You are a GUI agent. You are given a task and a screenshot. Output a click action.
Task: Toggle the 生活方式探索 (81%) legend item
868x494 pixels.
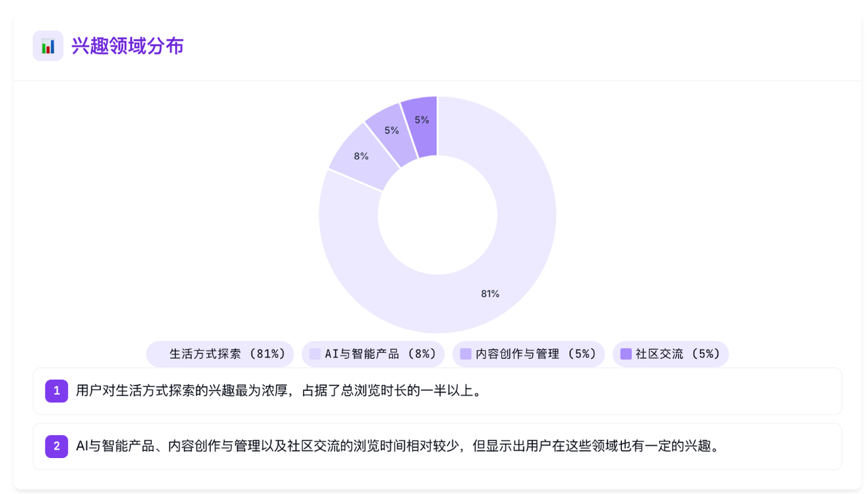pyautogui.click(x=220, y=354)
